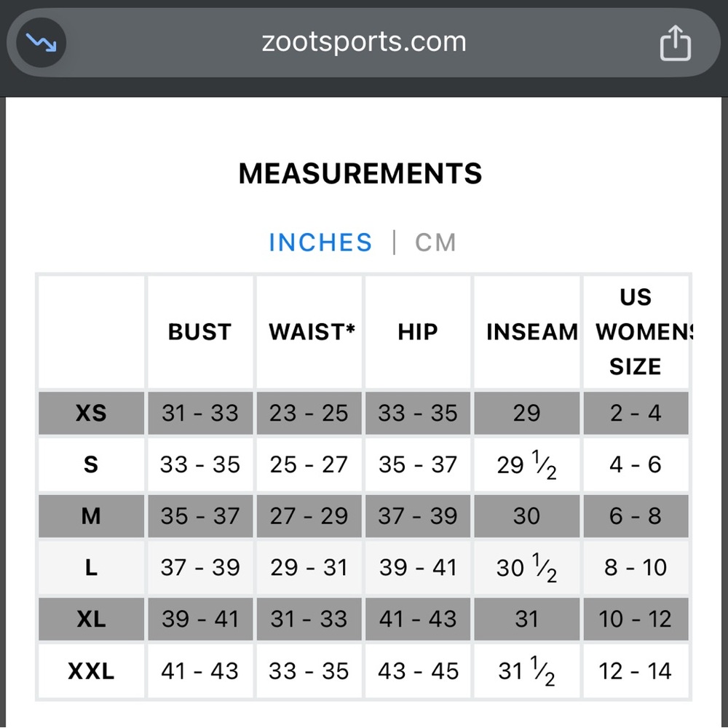Tap the blue downward trend arrow icon
This screenshot has width=728, height=728.
pos(41,43)
